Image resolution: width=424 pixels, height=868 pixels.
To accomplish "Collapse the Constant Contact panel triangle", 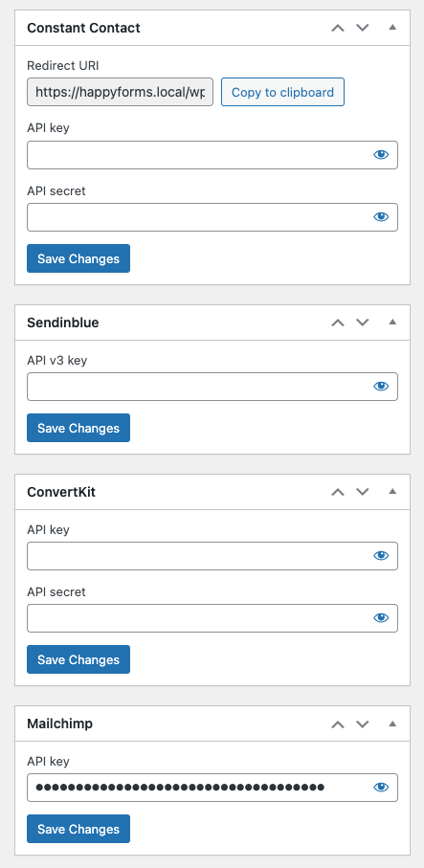I will 392,27.
